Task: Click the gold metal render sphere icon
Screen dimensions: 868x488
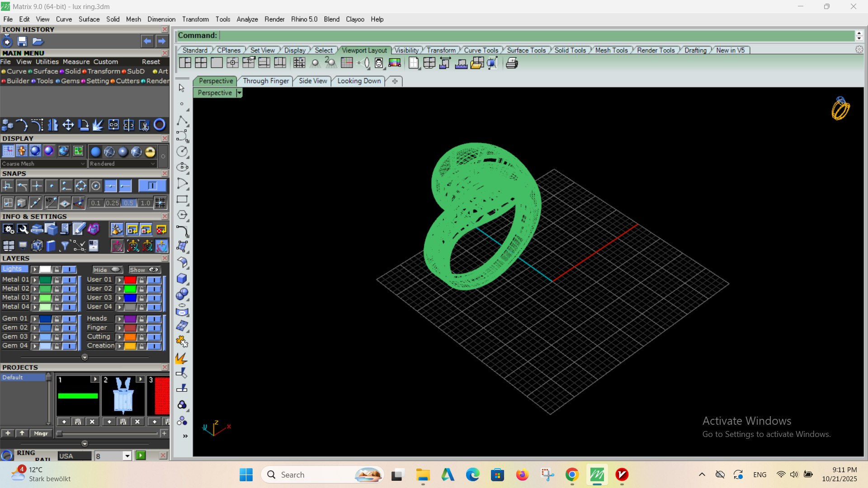Action: coord(150,152)
